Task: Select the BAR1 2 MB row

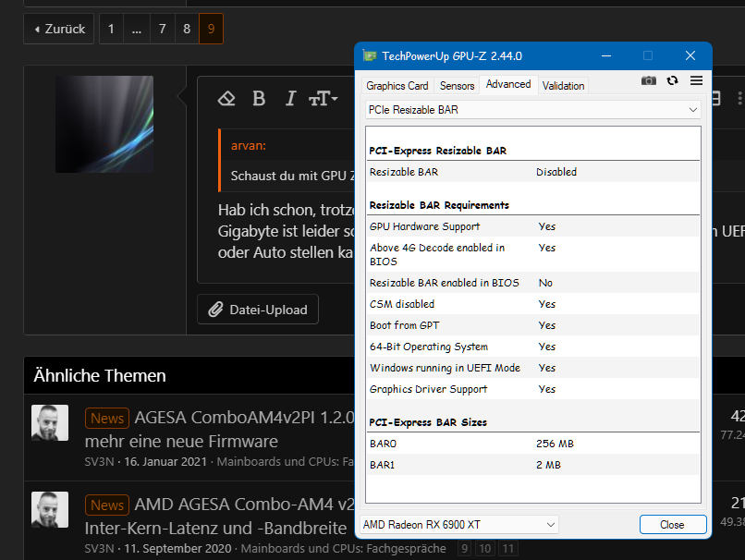Action: 533,465
